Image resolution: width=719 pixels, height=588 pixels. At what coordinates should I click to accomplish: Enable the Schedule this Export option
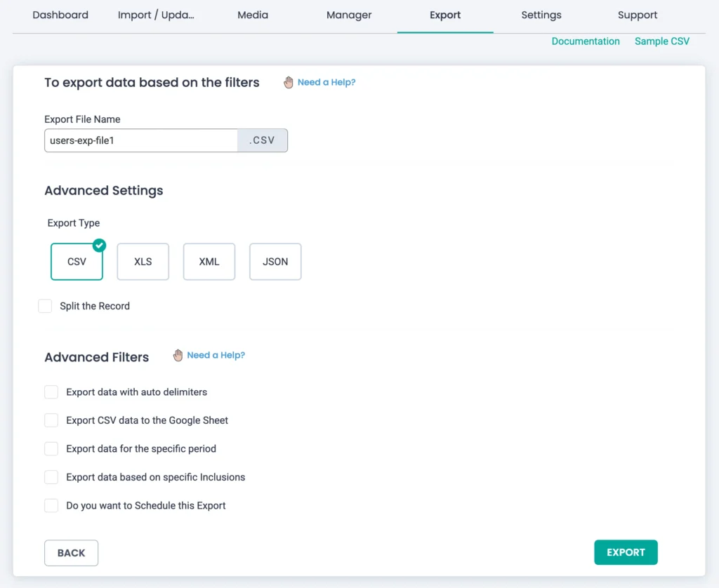(51, 505)
